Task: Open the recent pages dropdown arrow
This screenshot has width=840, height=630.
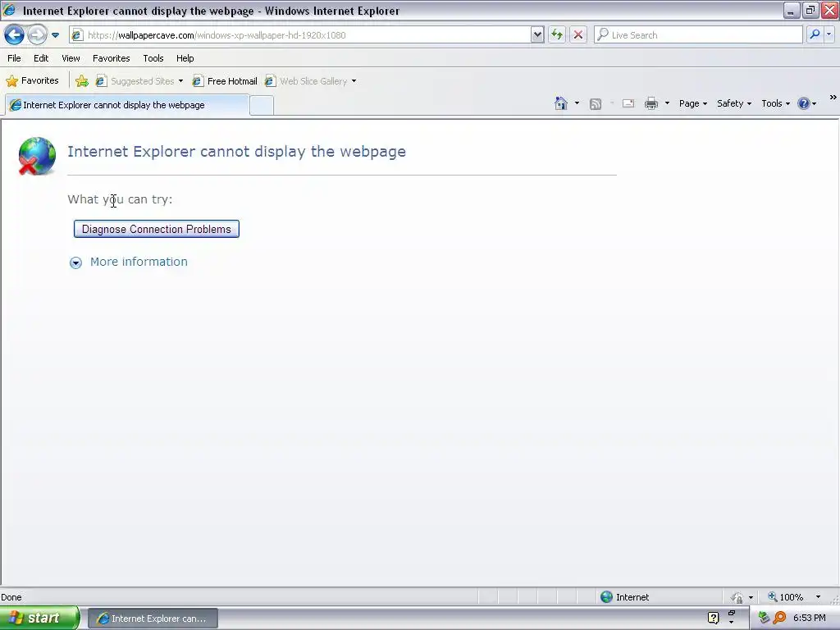Action: point(55,35)
